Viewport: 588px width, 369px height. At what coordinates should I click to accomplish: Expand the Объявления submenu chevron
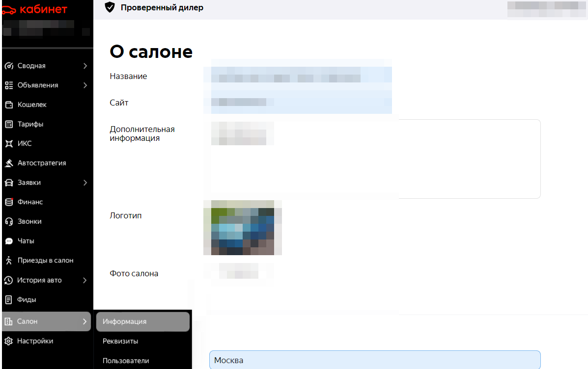85,85
